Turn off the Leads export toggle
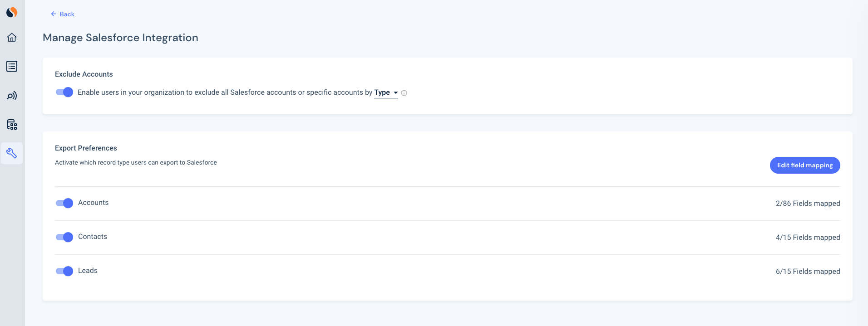This screenshot has height=326, width=868. coord(64,271)
